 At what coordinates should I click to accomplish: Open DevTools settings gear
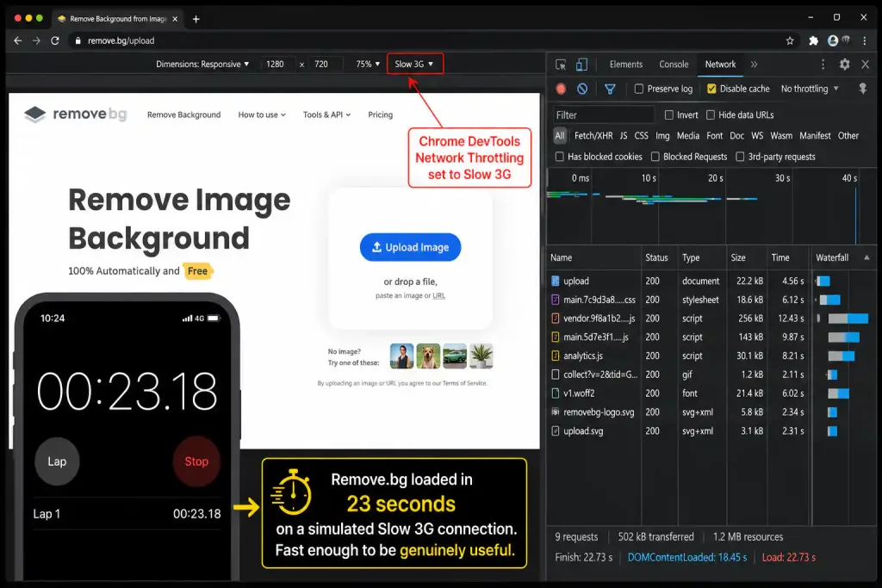coord(845,65)
